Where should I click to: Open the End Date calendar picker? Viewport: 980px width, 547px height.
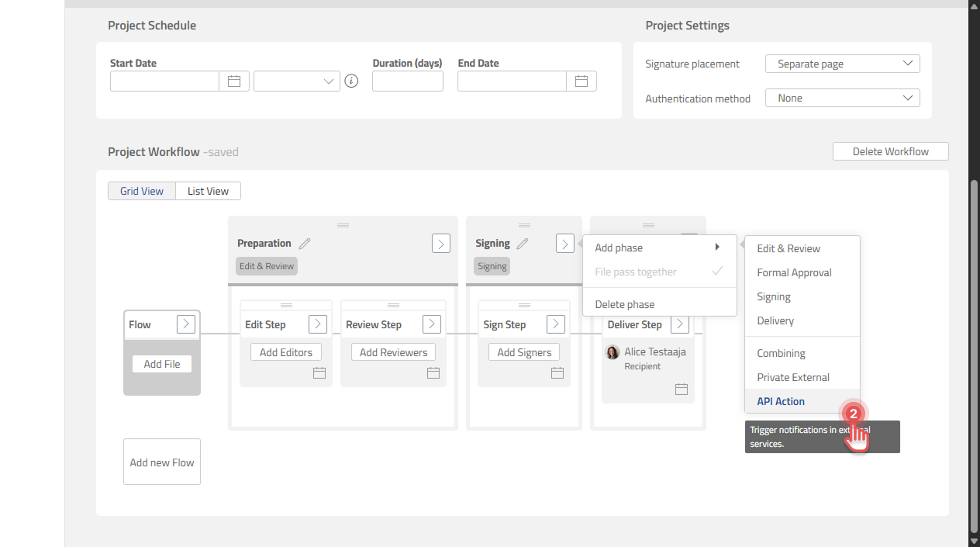click(x=581, y=81)
